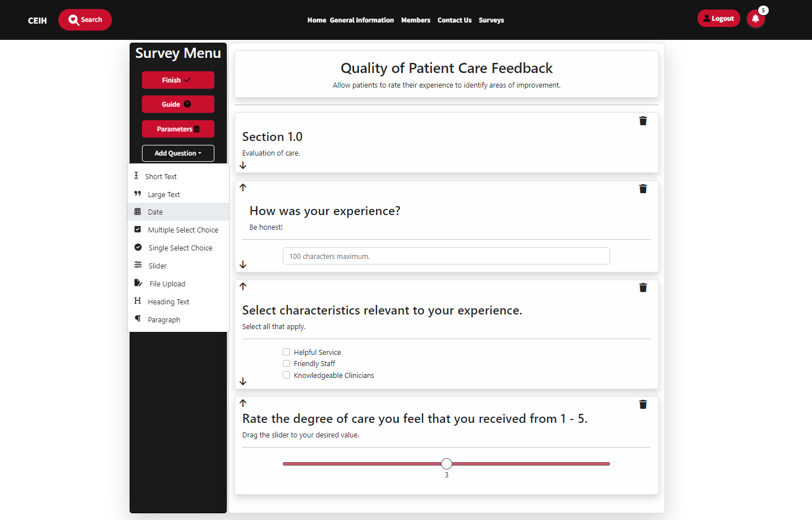Move the slider rating question up

pos(243,403)
